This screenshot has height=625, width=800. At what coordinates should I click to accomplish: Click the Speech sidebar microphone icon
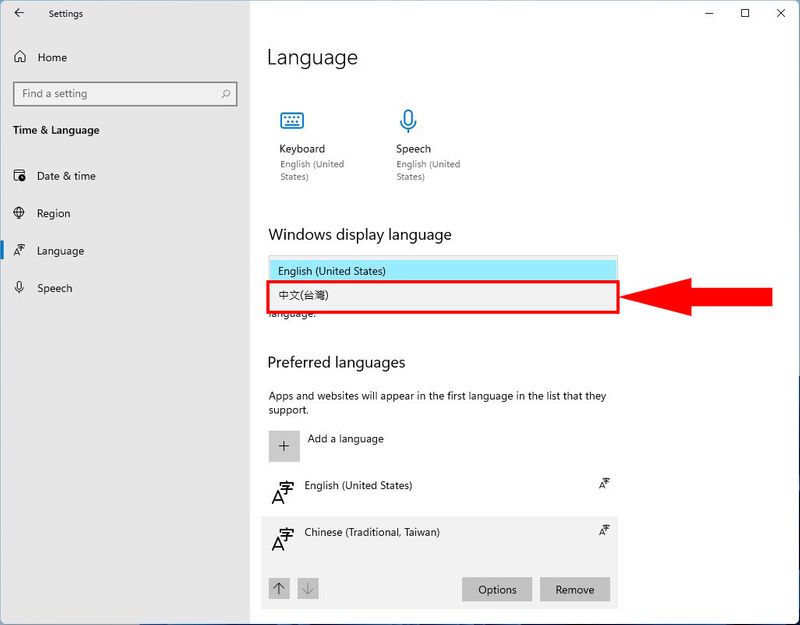pyautogui.click(x=19, y=287)
